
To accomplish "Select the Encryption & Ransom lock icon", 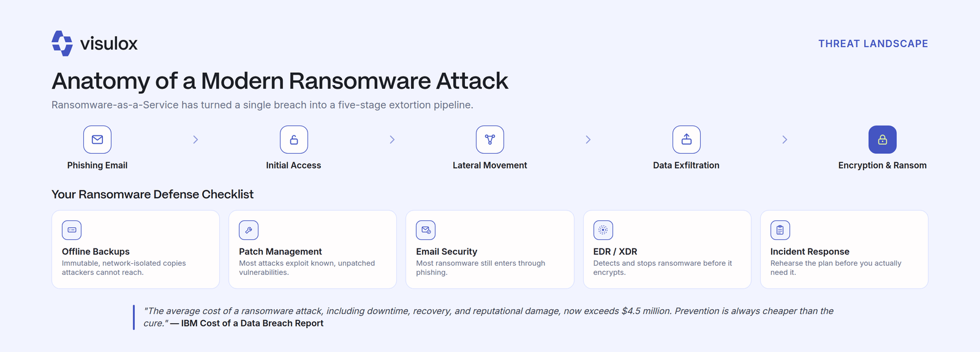I will 883,140.
